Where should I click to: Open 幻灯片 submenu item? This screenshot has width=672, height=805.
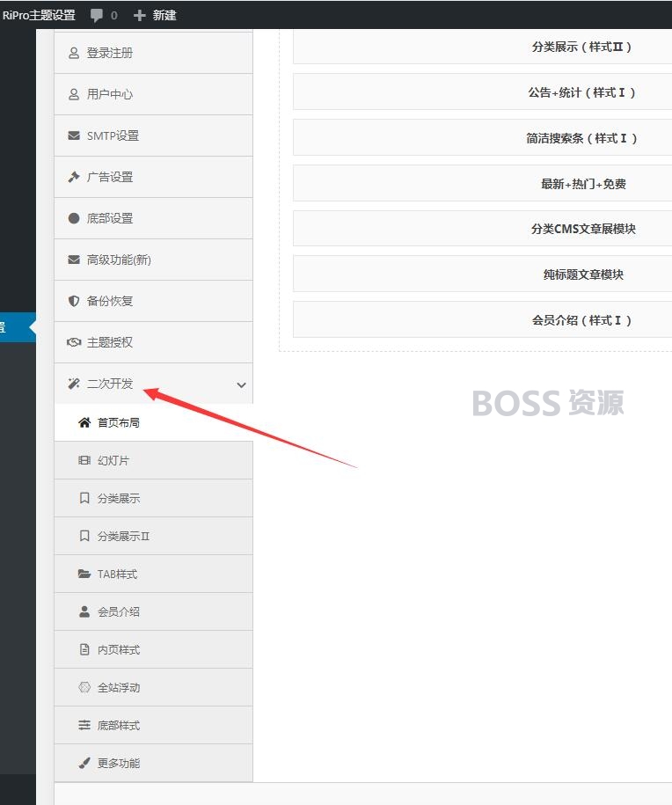pyautogui.click(x=154, y=460)
